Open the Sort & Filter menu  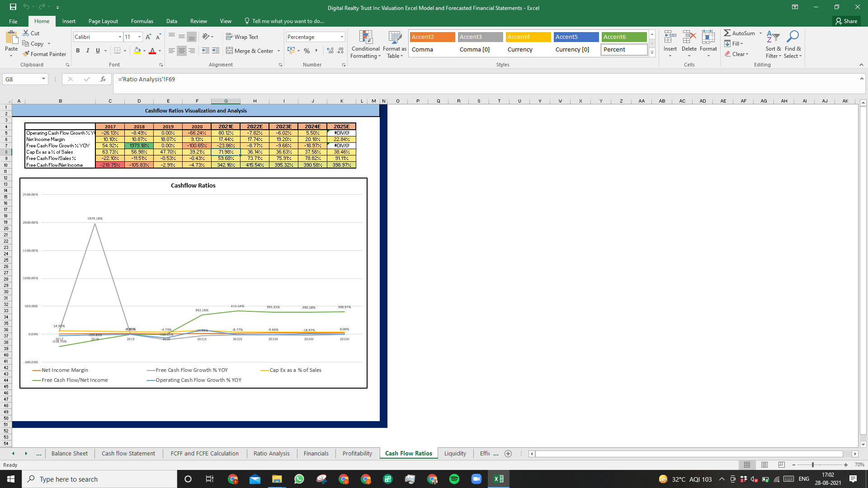tap(773, 44)
